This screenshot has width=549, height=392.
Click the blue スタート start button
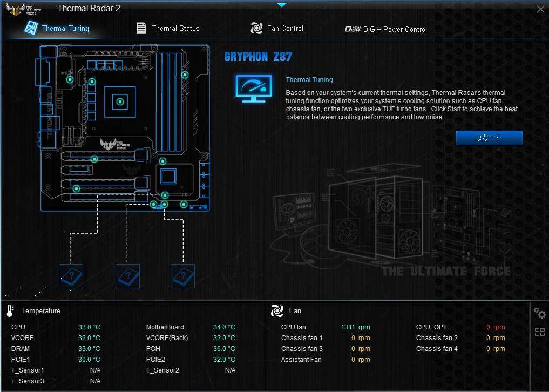click(x=489, y=138)
